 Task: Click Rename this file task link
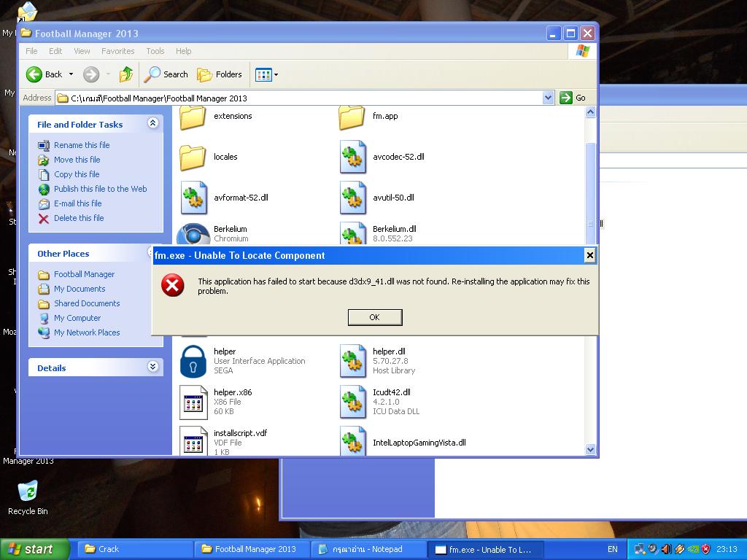[x=82, y=145]
